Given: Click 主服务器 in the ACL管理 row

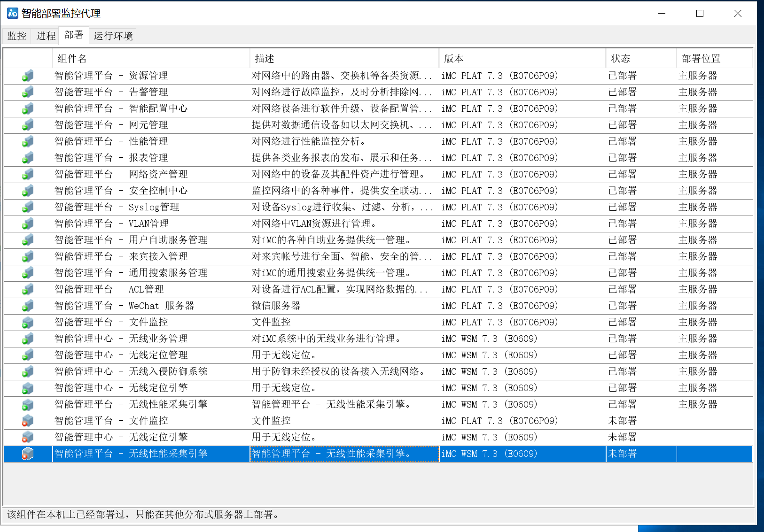Looking at the screenshot, I should click(x=698, y=289).
